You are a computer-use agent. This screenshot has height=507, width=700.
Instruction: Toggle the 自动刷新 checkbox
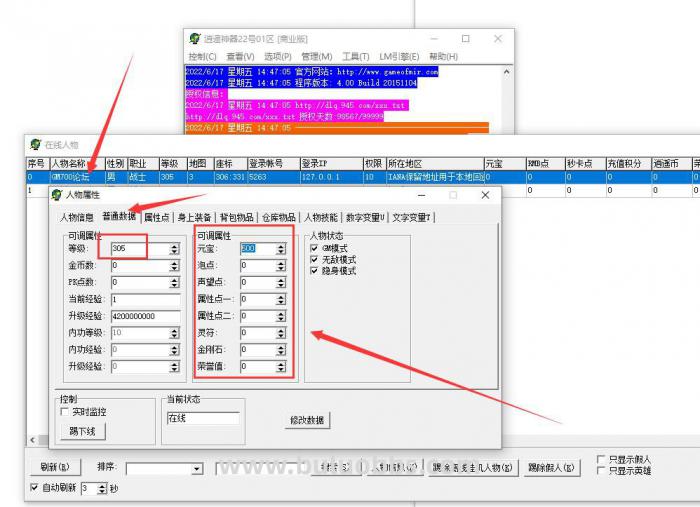tap(35, 488)
